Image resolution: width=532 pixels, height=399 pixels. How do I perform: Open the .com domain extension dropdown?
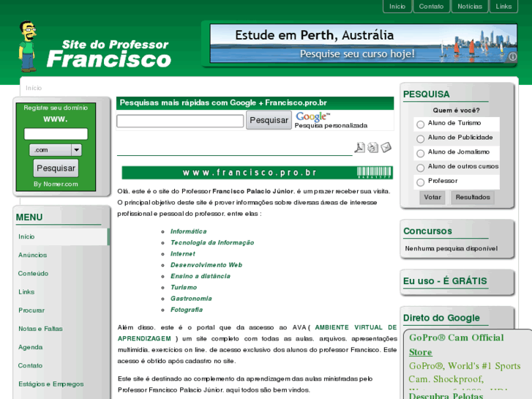coord(56,150)
